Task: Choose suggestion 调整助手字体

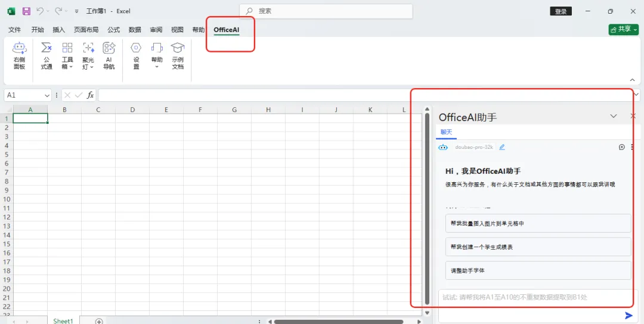Action: pos(538,270)
